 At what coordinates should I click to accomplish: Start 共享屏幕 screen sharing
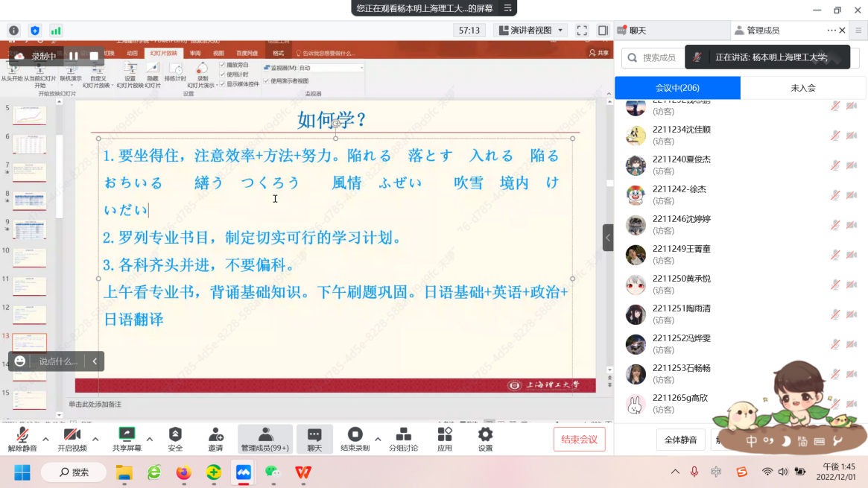(x=127, y=434)
